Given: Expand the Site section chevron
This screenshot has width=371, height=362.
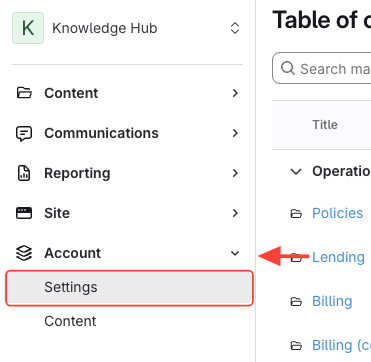Looking at the screenshot, I should click(x=235, y=213).
